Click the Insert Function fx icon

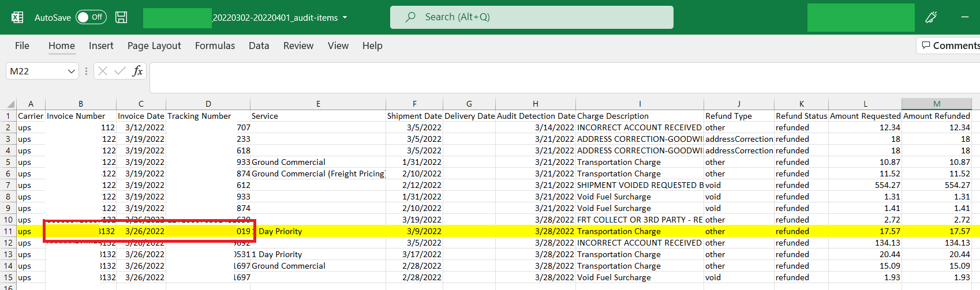coord(137,71)
